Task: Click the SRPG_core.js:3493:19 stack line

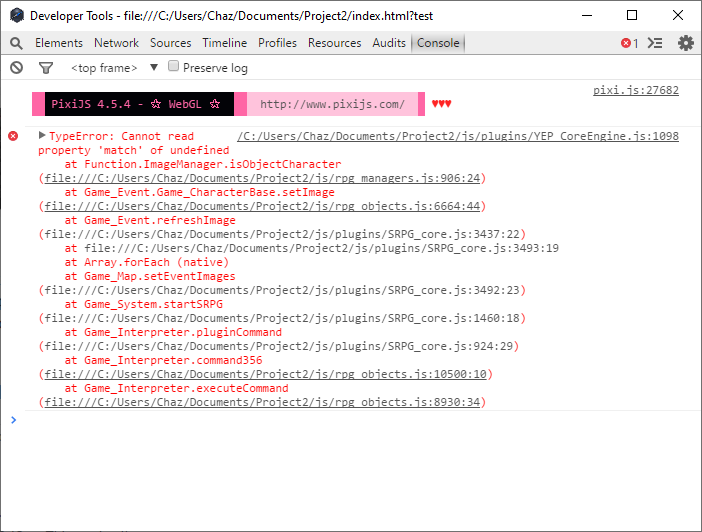Action: tap(312, 248)
